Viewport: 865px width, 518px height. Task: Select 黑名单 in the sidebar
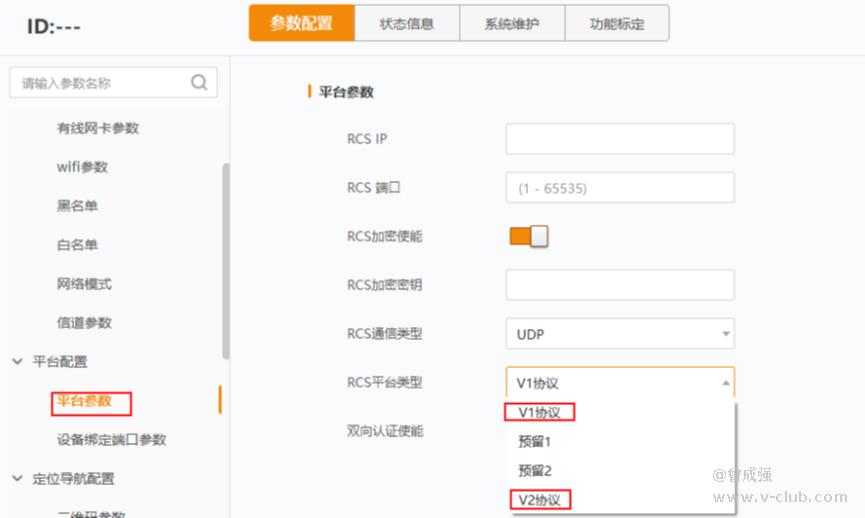(77, 206)
